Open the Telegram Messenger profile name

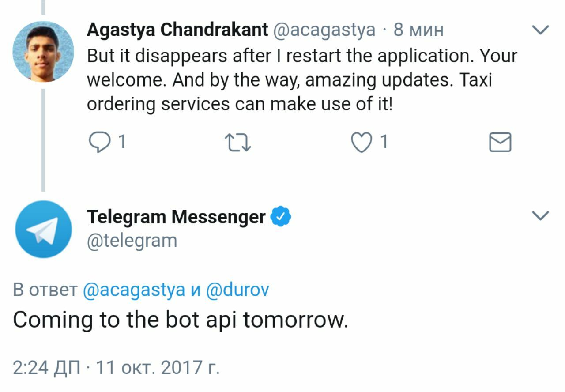point(176,217)
